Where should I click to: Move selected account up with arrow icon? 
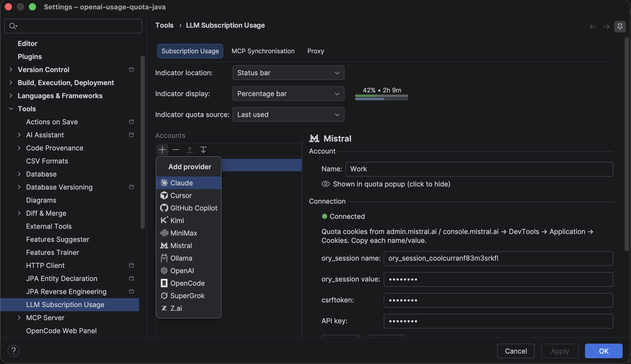(x=190, y=150)
